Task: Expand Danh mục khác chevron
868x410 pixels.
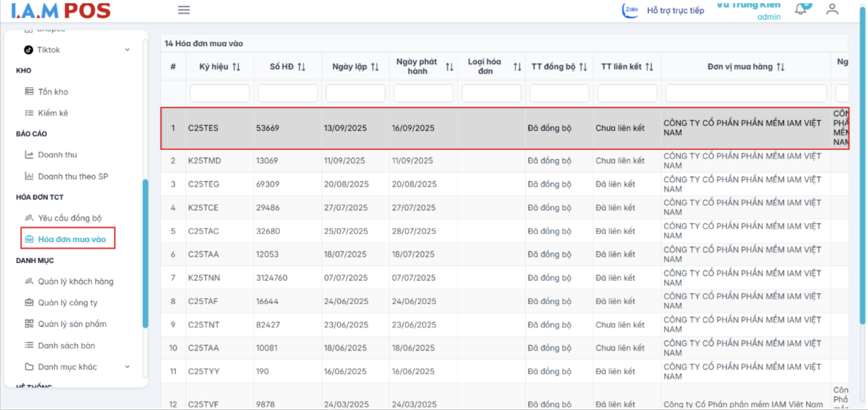Action: coord(127,367)
